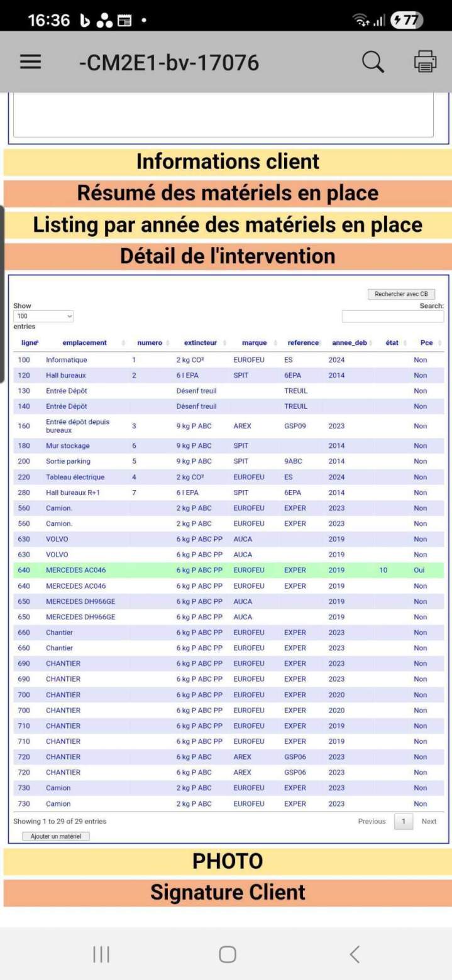Sort table by reference column

coord(303,343)
